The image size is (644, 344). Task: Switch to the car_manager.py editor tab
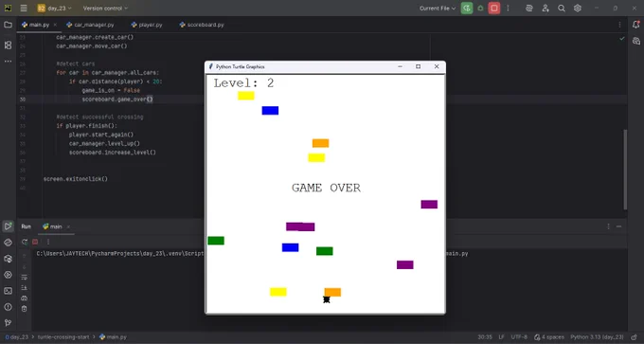coord(90,25)
